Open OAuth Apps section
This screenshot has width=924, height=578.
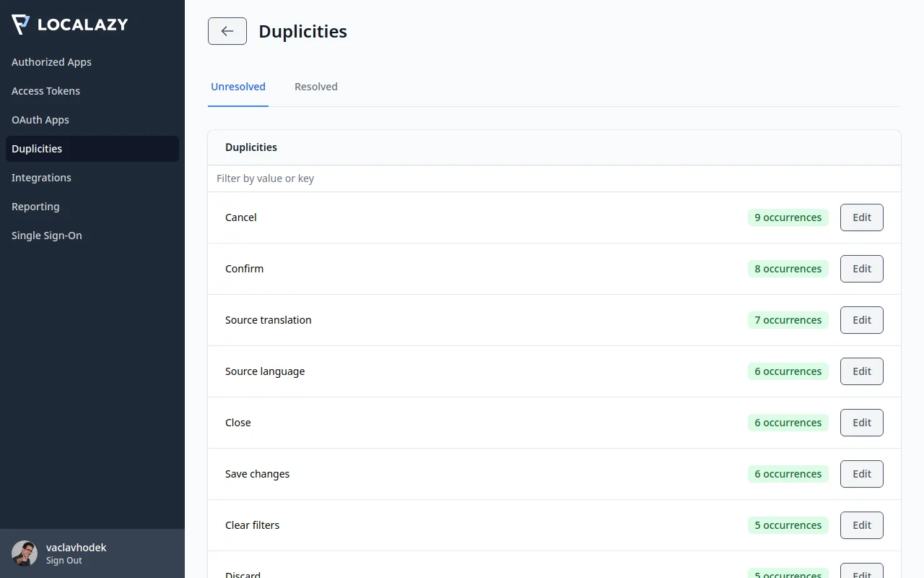pyautogui.click(x=40, y=120)
